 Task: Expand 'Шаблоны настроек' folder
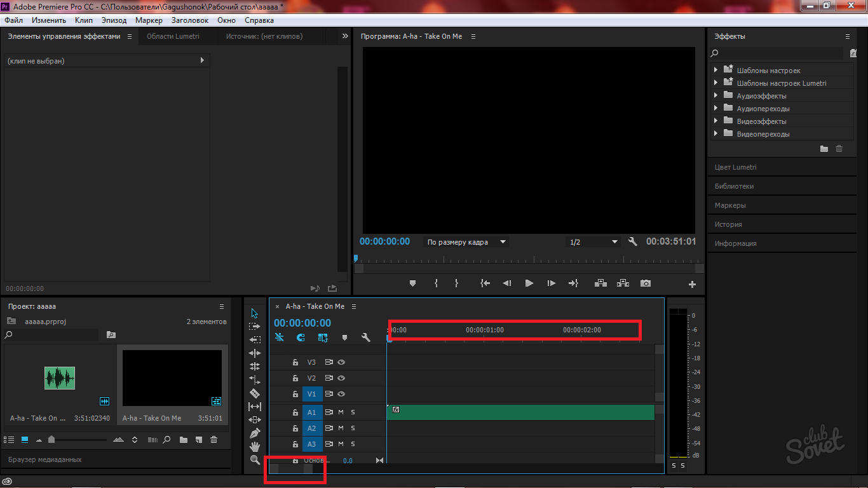pyautogui.click(x=716, y=70)
